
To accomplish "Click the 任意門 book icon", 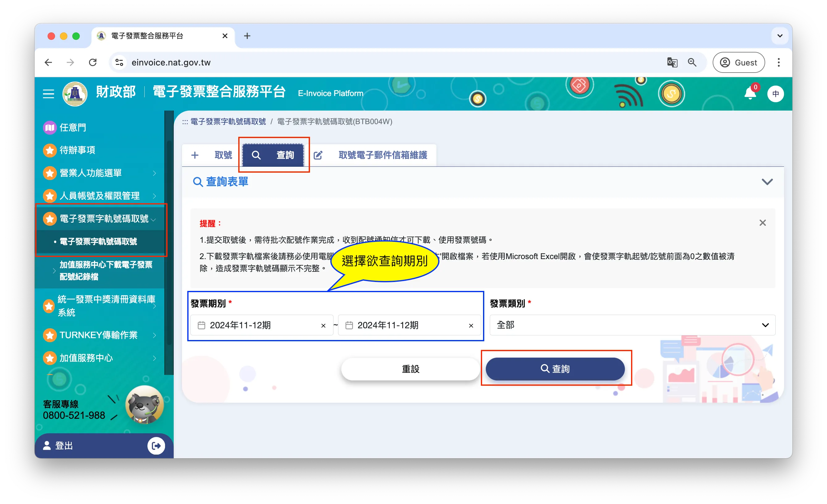I will [50, 128].
